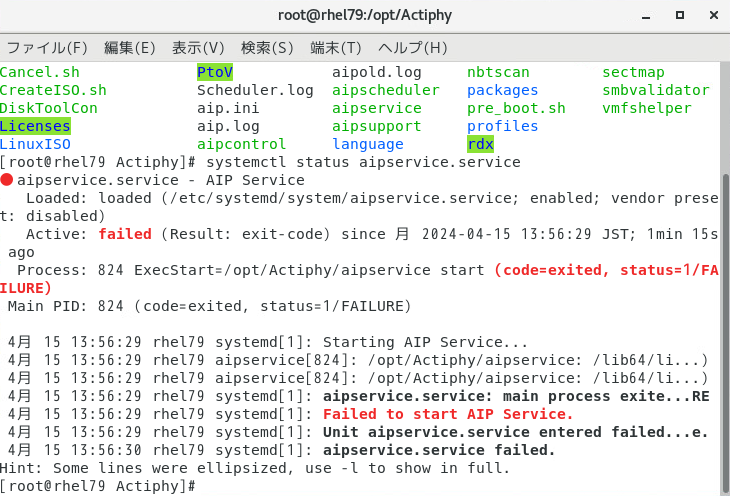Click the packages directory name
This screenshot has height=496, width=730.
[502, 90]
